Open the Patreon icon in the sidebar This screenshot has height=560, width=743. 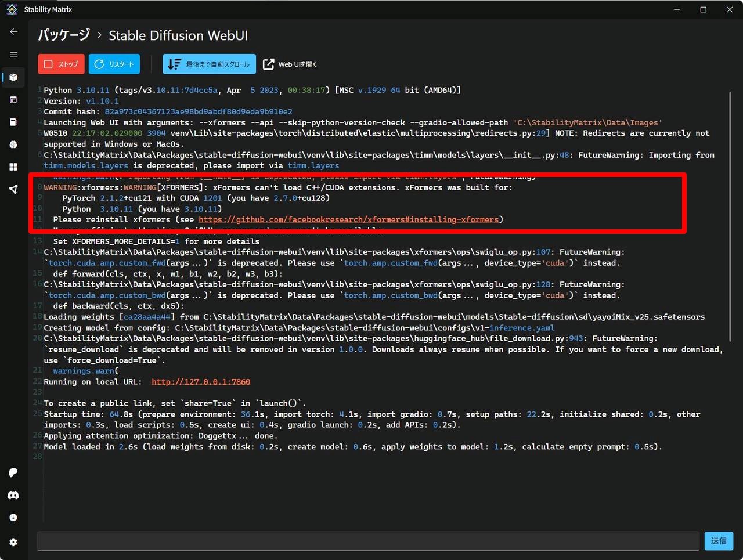(13, 473)
